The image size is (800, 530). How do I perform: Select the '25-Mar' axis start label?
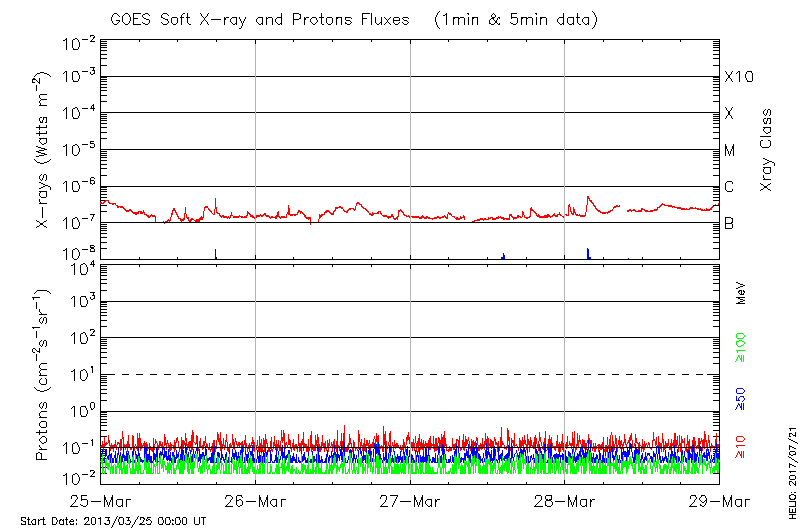[x=100, y=500]
